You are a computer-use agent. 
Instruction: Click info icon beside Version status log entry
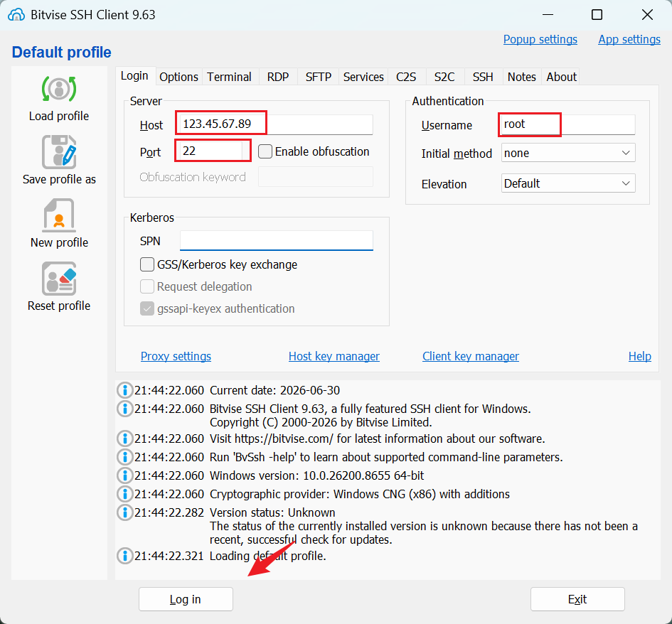point(124,512)
